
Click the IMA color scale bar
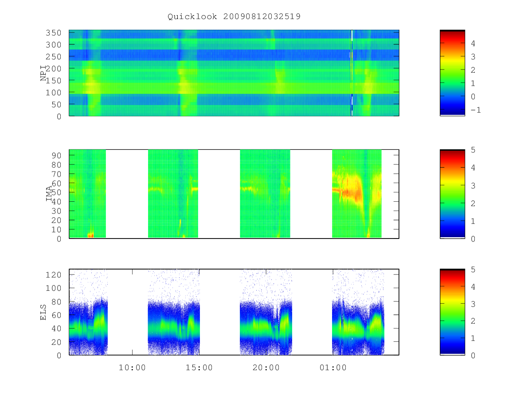coord(452,194)
